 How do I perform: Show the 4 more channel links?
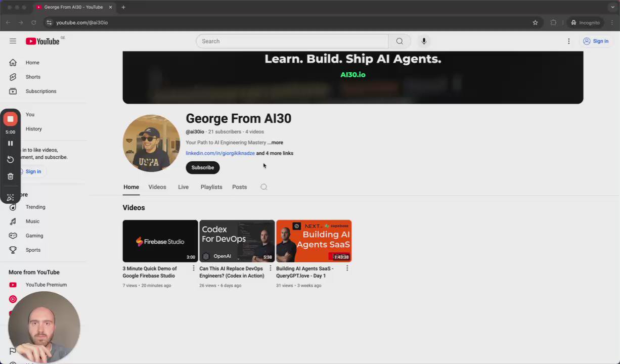(275, 153)
